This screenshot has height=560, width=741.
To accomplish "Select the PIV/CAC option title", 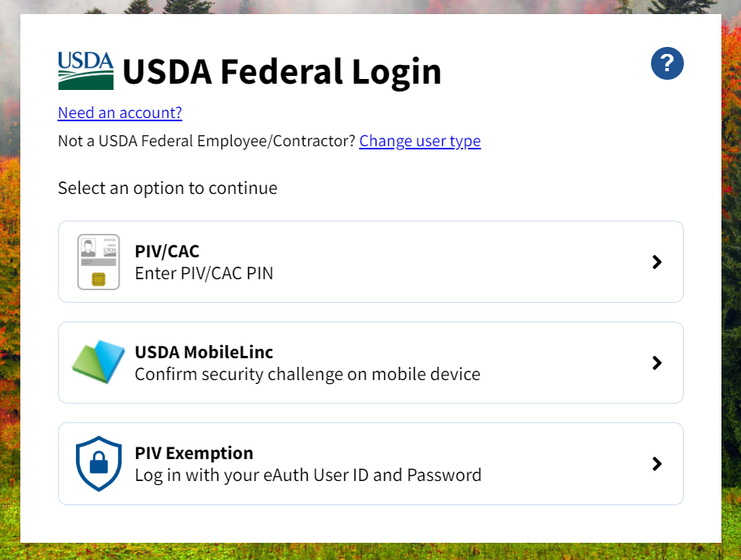I will point(167,251).
